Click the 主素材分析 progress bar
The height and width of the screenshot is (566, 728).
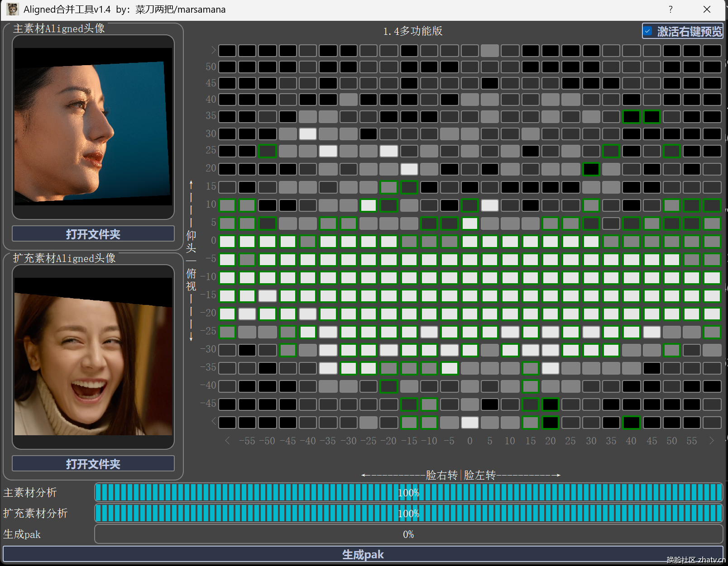pos(408,493)
